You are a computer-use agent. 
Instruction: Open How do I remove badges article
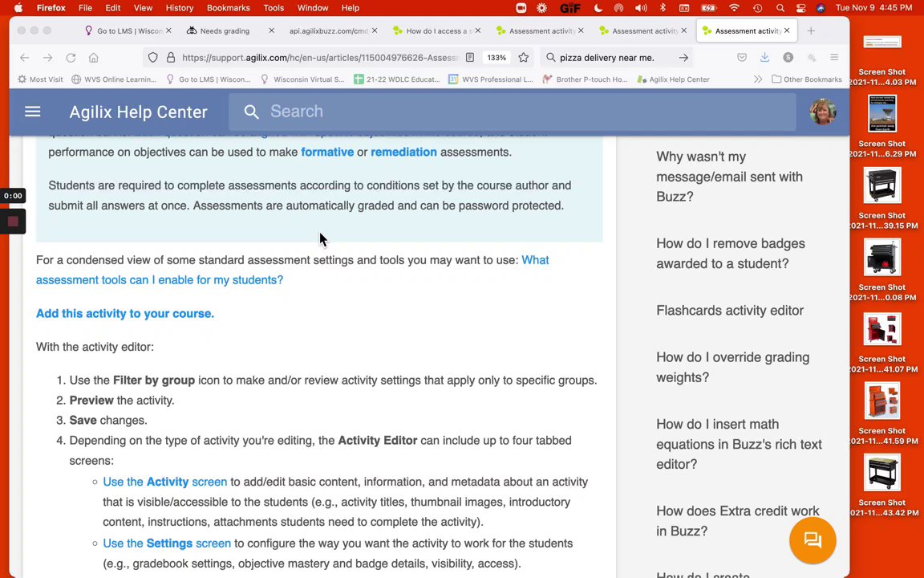pyautogui.click(x=731, y=254)
